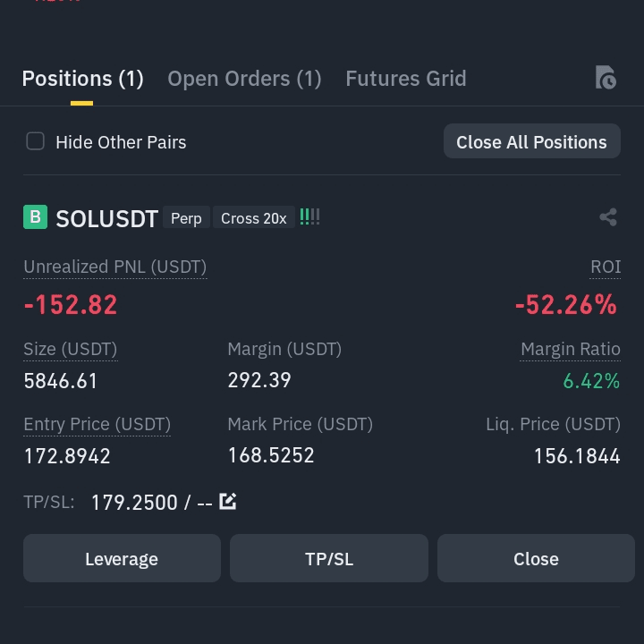This screenshot has width=644, height=644.
Task: Open the Futures Grid tab
Action: [x=406, y=79]
